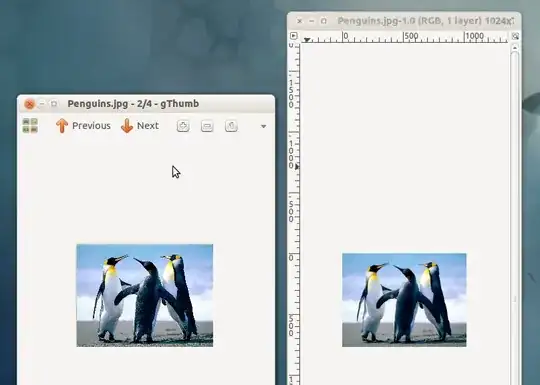Go to the Next image in gThumb

click(140, 126)
